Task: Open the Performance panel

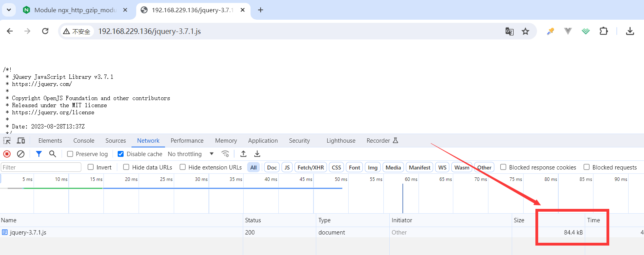Action: [187, 141]
